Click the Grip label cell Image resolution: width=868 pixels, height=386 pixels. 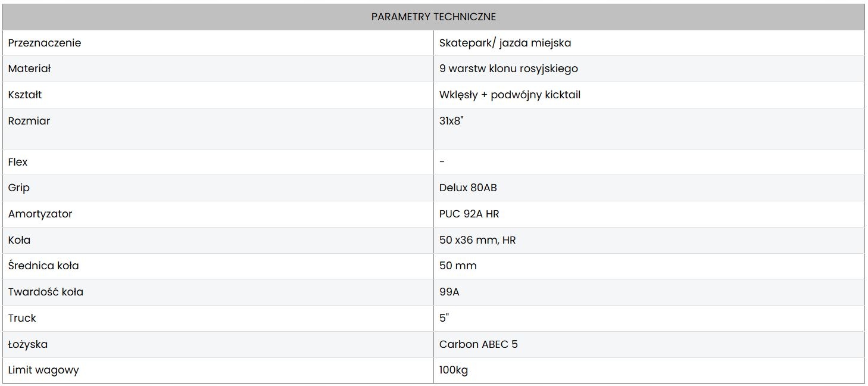pyautogui.click(x=18, y=188)
